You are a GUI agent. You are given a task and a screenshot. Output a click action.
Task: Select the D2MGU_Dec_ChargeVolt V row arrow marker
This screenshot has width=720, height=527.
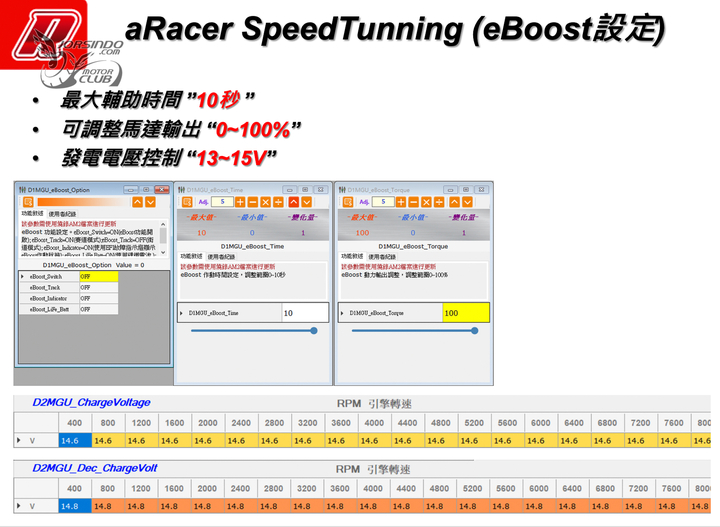tap(19, 506)
